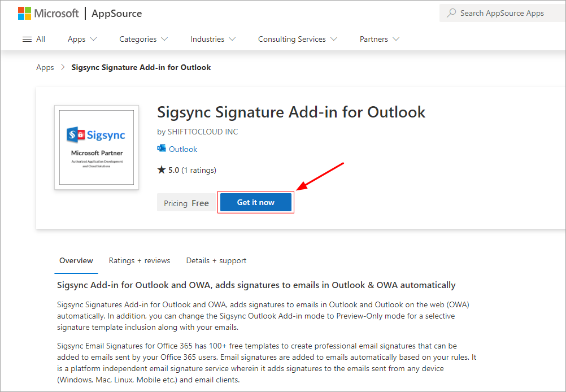
Task: Expand the Categories dropdown
Action: (x=143, y=39)
